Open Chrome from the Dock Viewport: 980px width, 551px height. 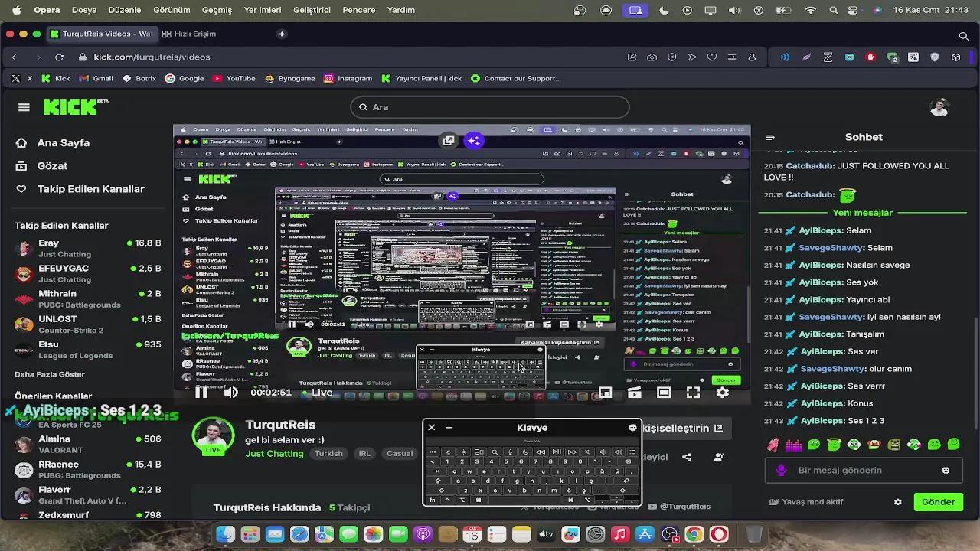pyautogui.click(x=694, y=534)
